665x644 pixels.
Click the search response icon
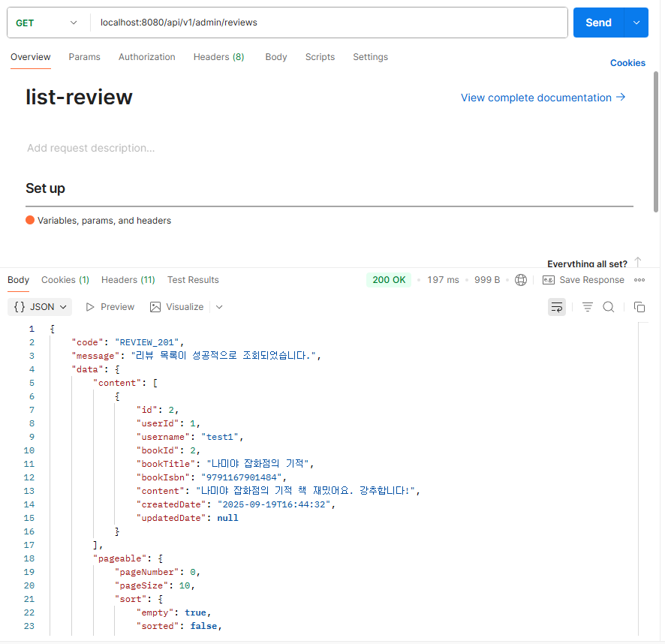click(609, 307)
